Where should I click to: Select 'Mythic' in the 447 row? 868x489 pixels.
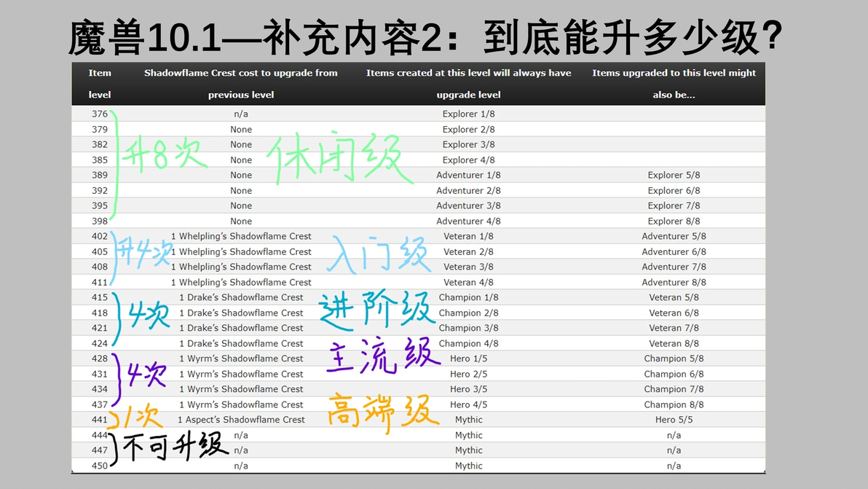point(468,450)
